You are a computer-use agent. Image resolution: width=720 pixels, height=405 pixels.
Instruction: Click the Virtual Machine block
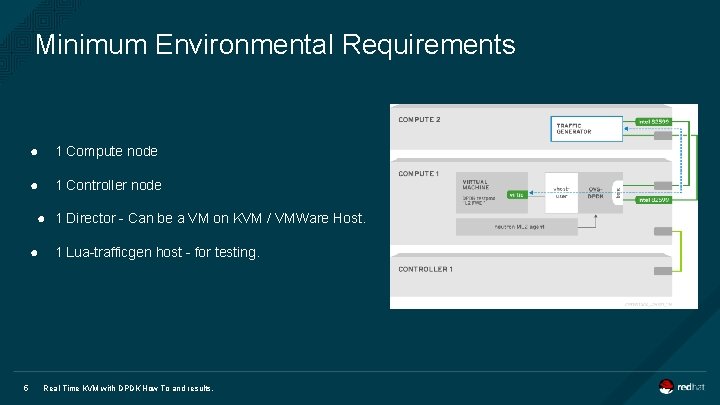[x=492, y=192]
